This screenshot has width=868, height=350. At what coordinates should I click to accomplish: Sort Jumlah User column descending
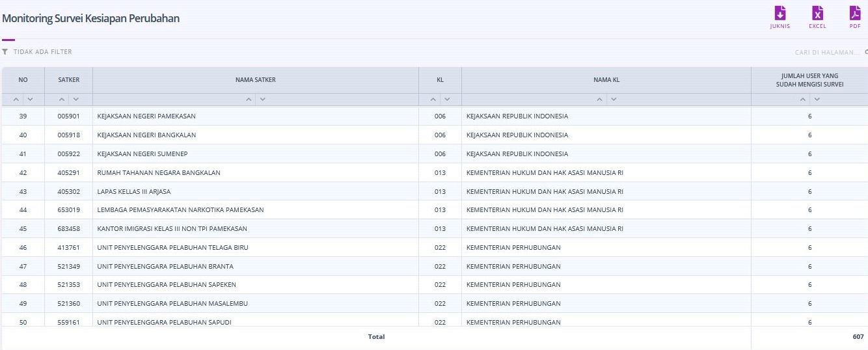click(817, 100)
